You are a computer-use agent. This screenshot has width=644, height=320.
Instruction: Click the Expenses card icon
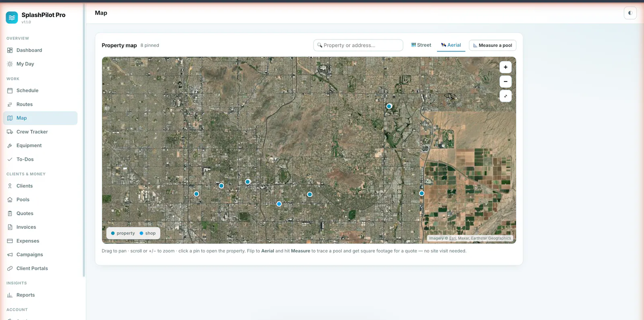pos(10,241)
